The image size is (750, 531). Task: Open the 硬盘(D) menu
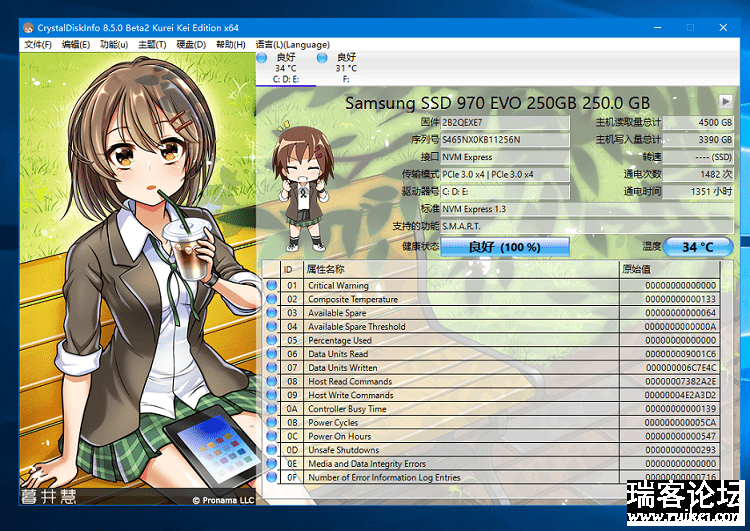[x=191, y=44]
